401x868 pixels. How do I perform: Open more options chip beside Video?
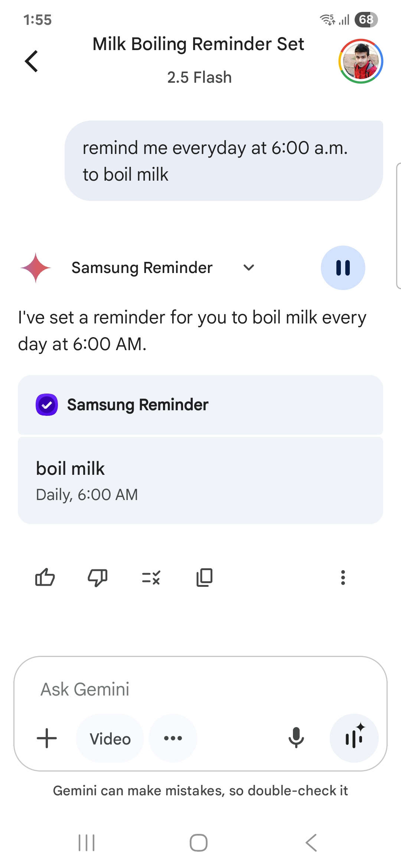pos(173,738)
